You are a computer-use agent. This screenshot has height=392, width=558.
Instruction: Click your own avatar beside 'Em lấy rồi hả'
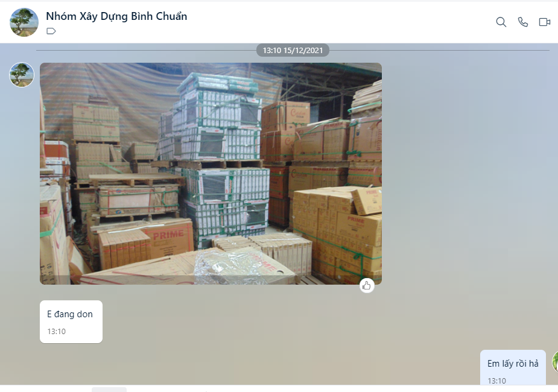tap(555, 362)
